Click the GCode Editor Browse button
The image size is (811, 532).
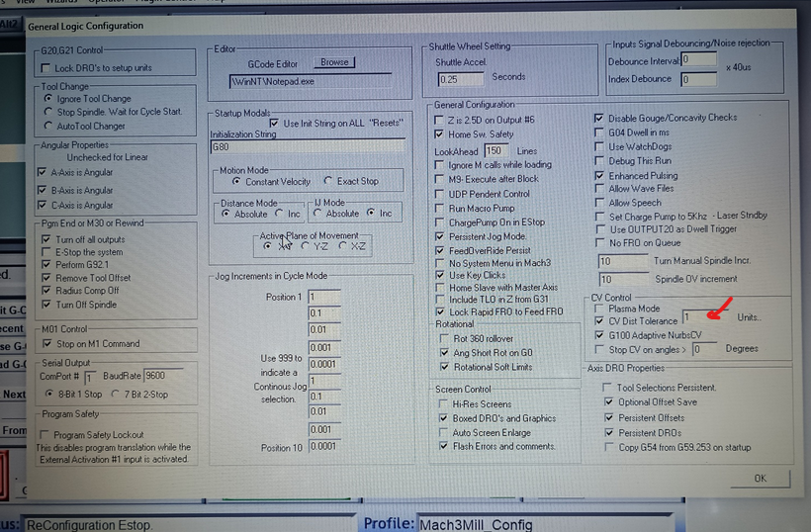pos(334,62)
